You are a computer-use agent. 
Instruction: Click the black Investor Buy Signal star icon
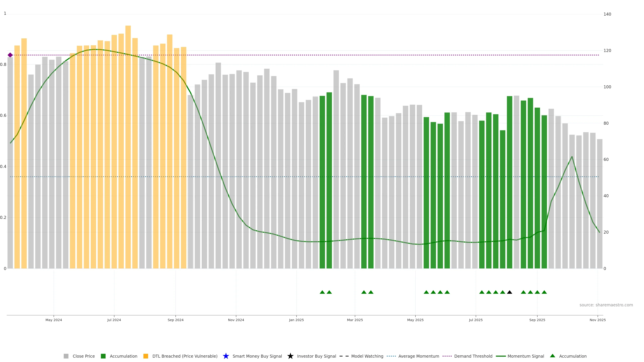click(290, 356)
